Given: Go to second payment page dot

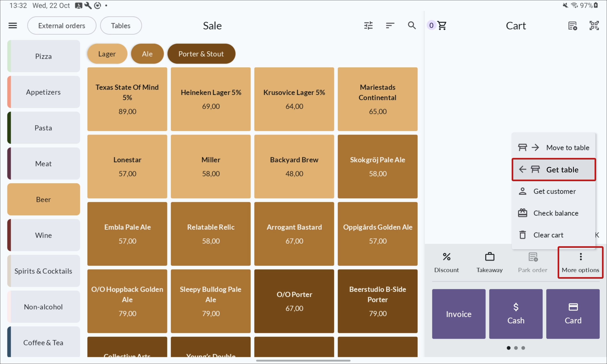Looking at the screenshot, I should tap(516, 348).
